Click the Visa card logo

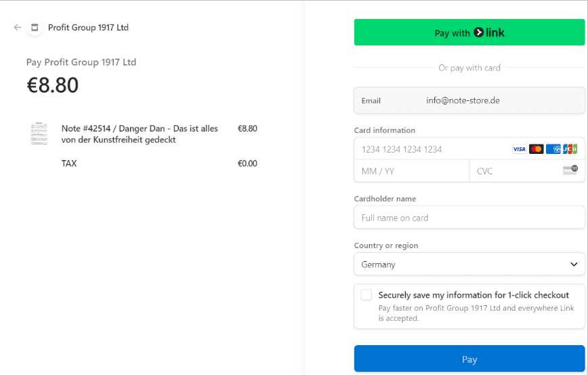pos(519,149)
